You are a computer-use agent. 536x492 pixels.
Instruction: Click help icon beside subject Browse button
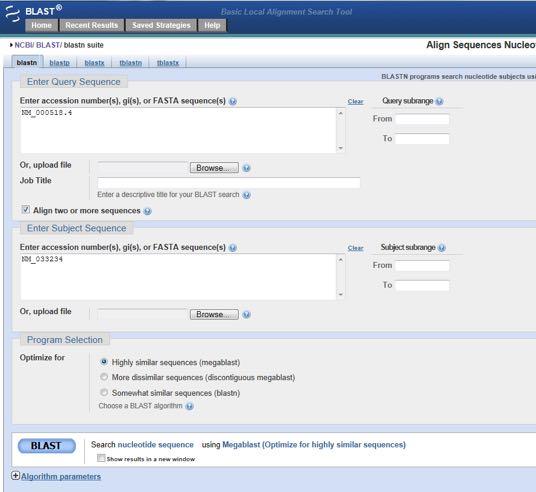tap(246, 315)
